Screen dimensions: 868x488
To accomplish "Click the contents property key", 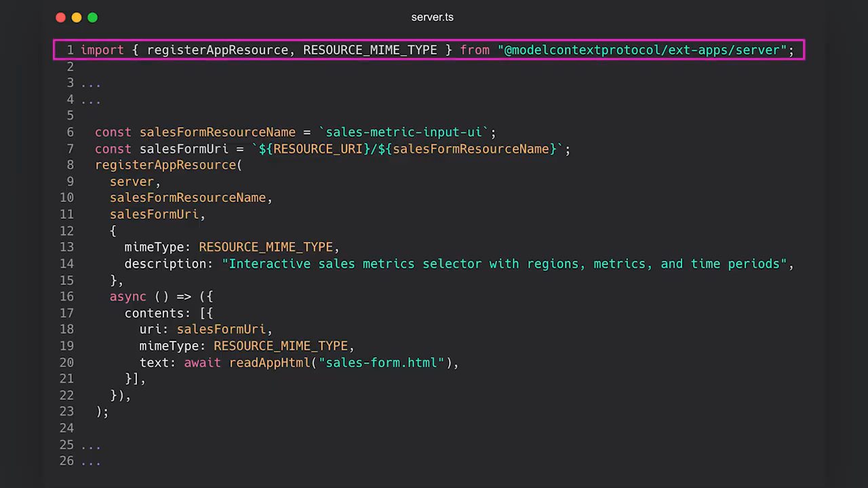I will coord(155,313).
